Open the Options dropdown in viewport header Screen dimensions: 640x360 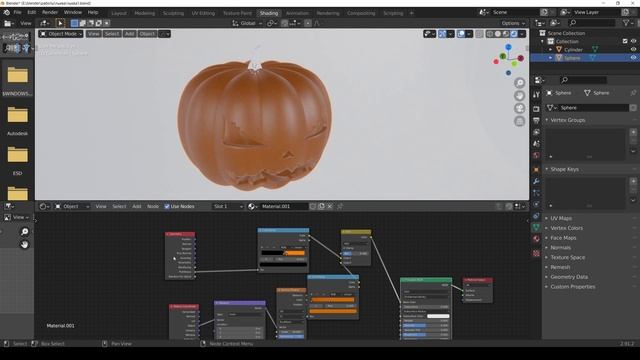[x=513, y=23]
